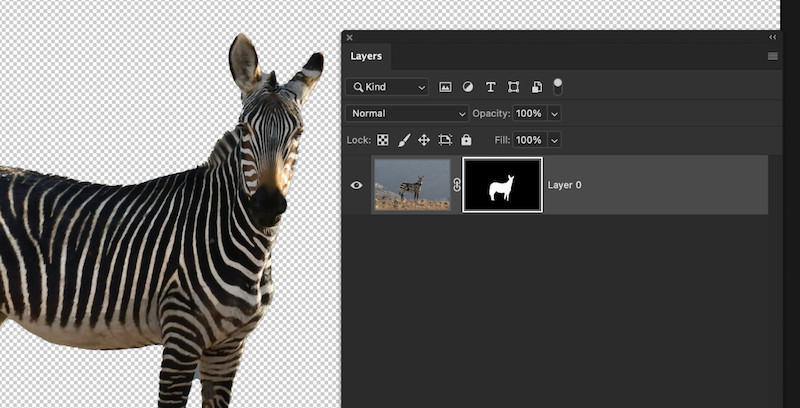Viewport: 800px width, 408px height.
Task: Click the Opacity 100% value field
Action: pyautogui.click(x=529, y=113)
